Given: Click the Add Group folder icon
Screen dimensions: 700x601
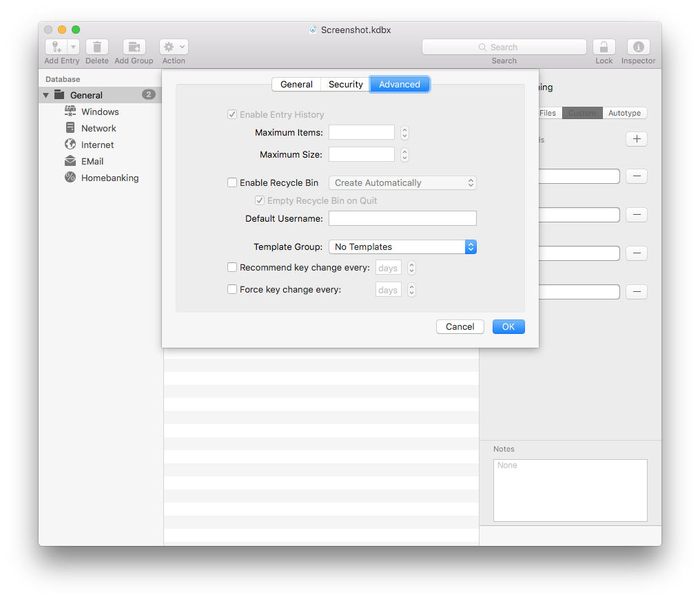Looking at the screenshot, I should [134, 47].
